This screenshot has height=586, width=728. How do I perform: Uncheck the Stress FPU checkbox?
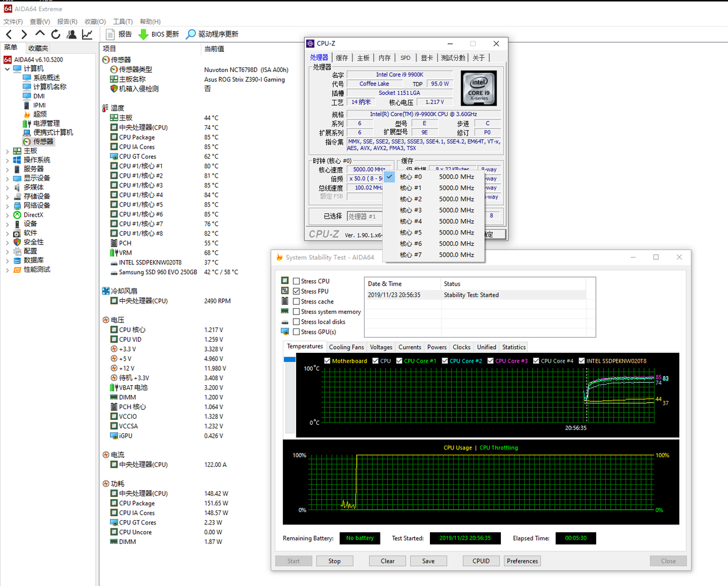coord(296,291)
